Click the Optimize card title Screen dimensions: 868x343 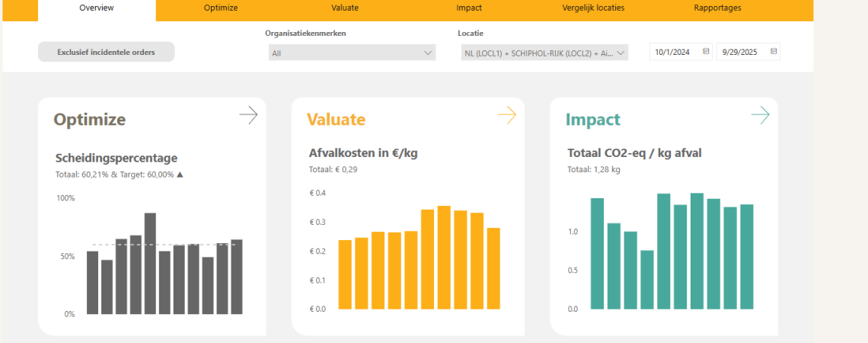tap(90, 120)
